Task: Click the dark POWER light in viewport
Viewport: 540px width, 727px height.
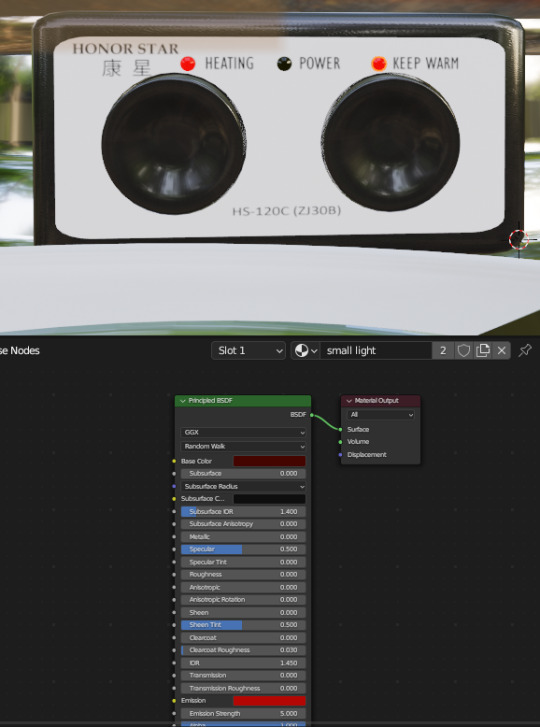Action: (284, 64)
